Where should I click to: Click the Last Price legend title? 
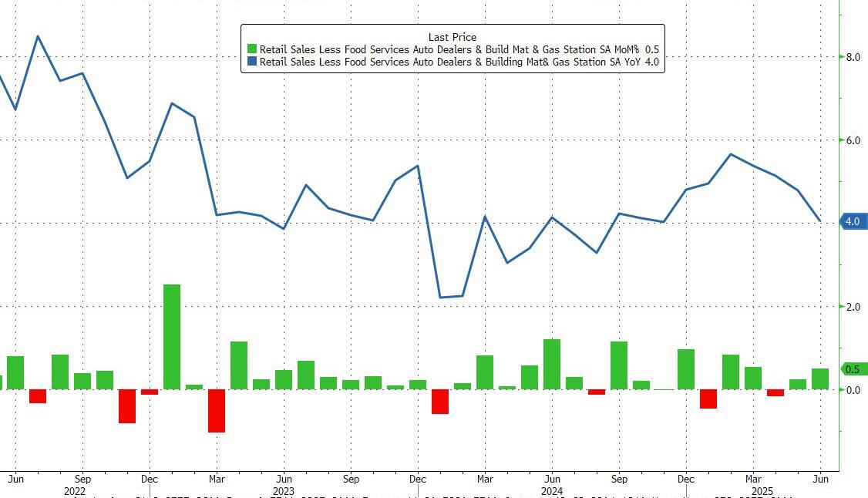(x=453, y=37)
